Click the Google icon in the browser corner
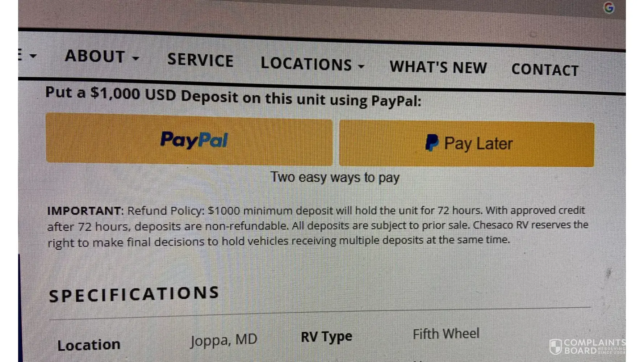The width and height of the screenshot is (644, 362). click(x=609, y=7)
